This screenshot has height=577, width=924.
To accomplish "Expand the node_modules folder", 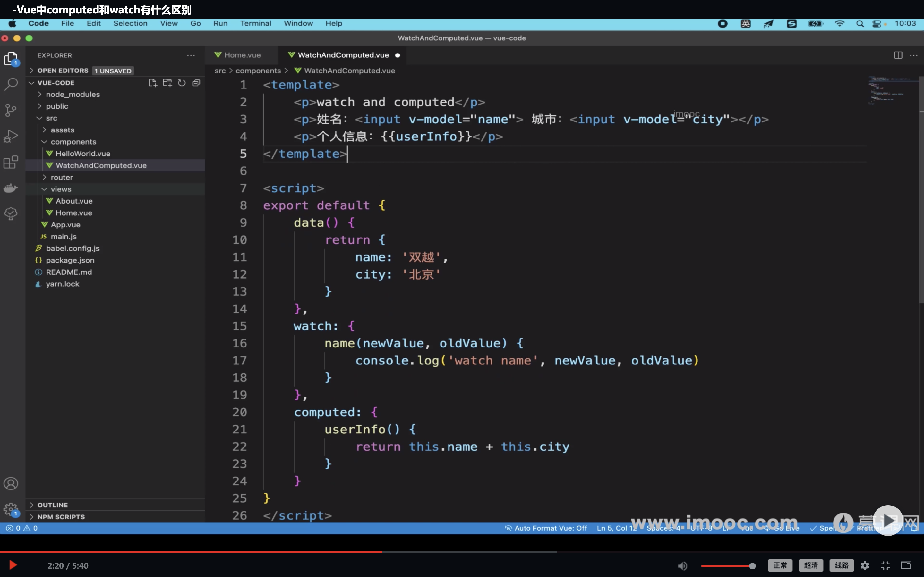I will 73,94.
